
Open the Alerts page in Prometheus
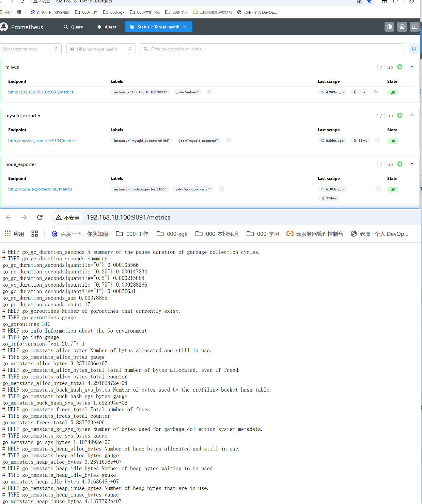pyautogui.click(x=107, y=27)
